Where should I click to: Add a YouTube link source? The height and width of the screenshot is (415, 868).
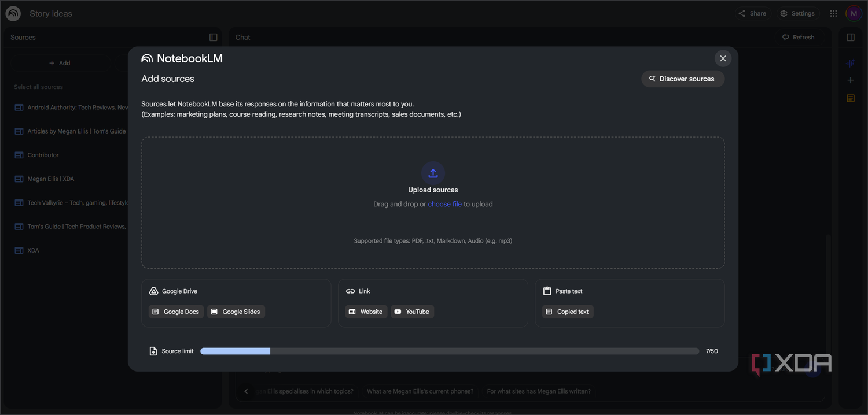413,312
